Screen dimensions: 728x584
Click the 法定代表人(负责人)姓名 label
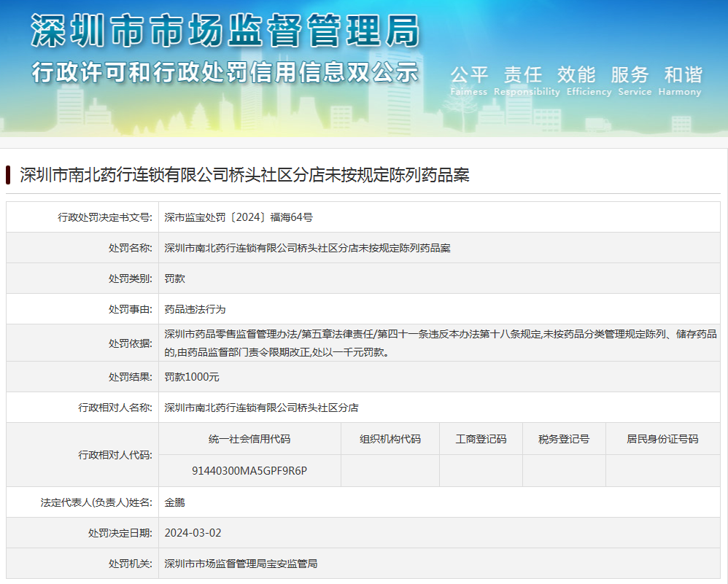click(96, 502)
